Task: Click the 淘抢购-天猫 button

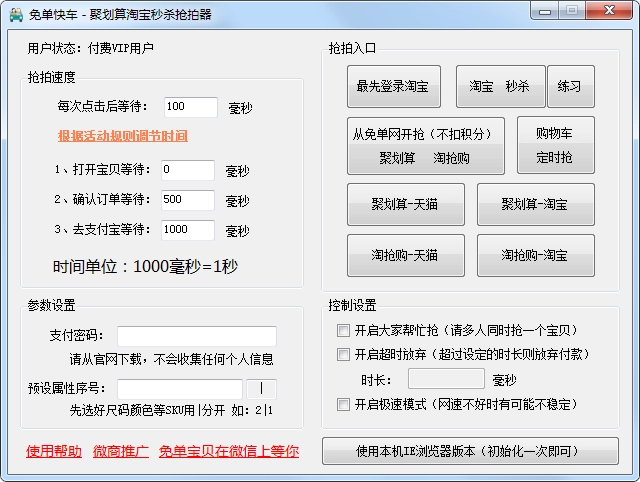Action: pos(406,255)
